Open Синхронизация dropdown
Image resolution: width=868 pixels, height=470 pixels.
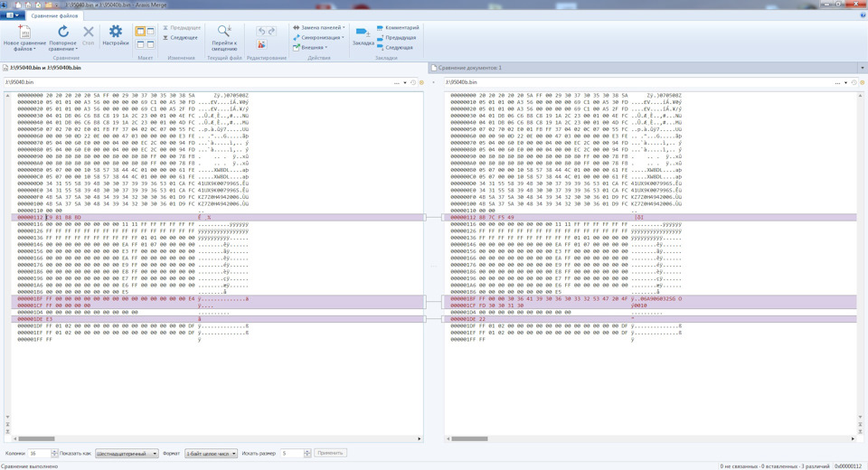(x=318, y=38)
